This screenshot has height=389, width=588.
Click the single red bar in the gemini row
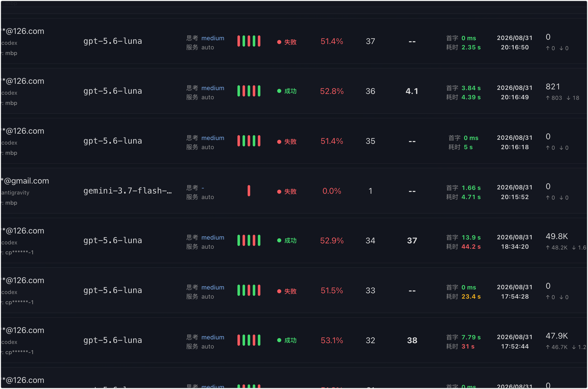coord(249,191)
